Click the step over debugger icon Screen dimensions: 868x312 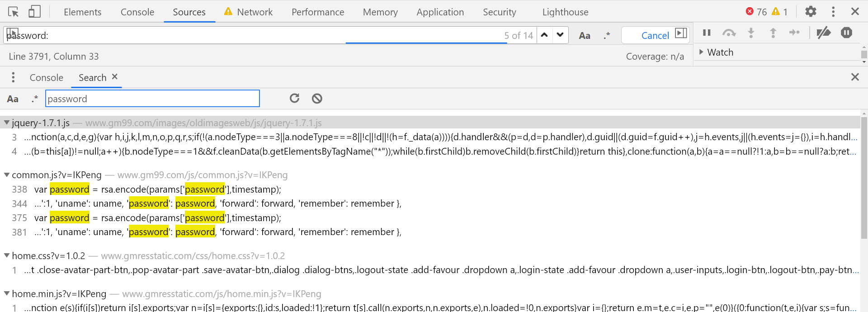tap(729, 33)
